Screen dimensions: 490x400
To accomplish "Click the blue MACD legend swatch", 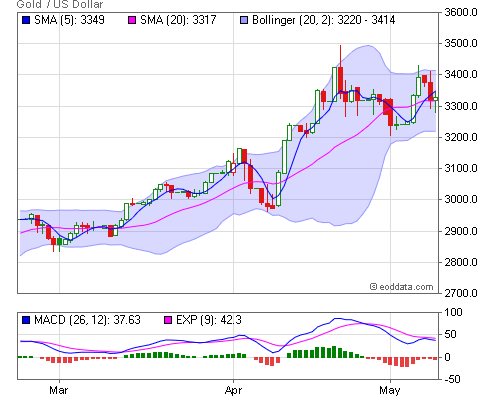I will coord(26,320).
